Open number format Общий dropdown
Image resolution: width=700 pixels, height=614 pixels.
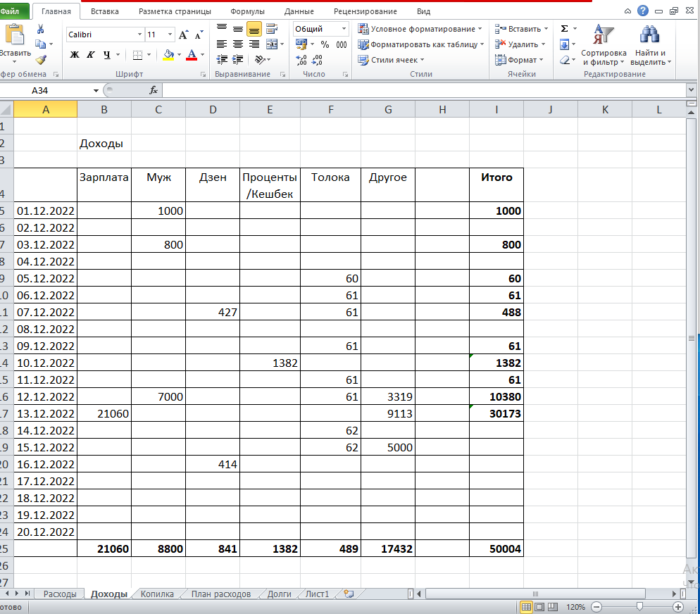[344, 29]
